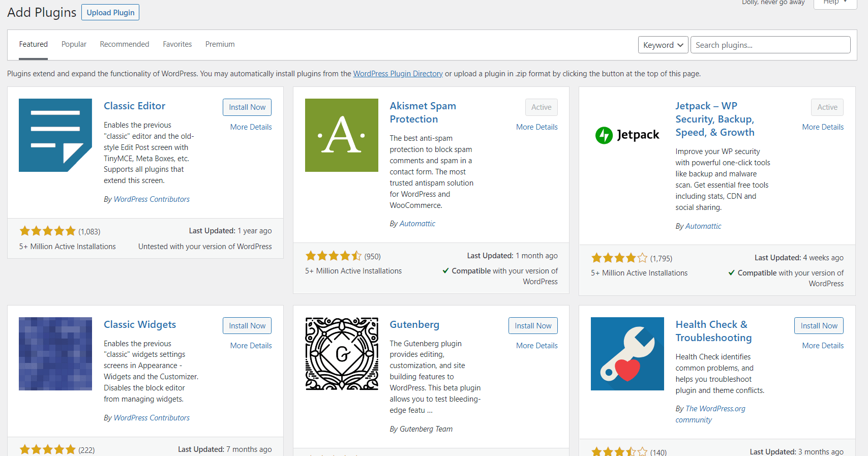868x456 pixels.
Task: Open the WordPress Plugin Directory link
Action: [398, 74]
